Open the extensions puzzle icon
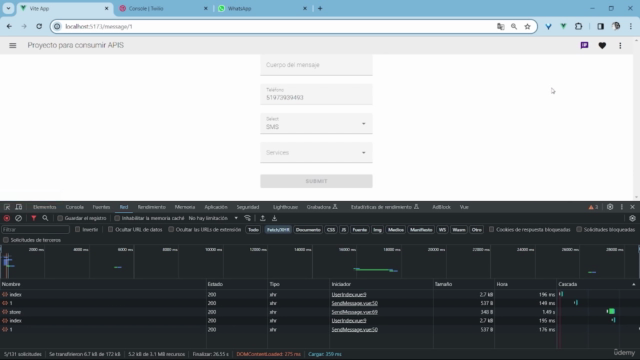 (578, 27)
